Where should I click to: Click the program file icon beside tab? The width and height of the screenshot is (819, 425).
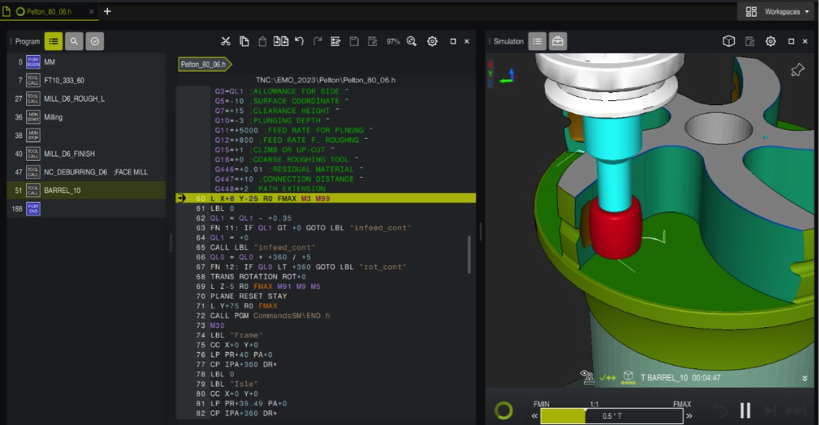tap(6, 11)
